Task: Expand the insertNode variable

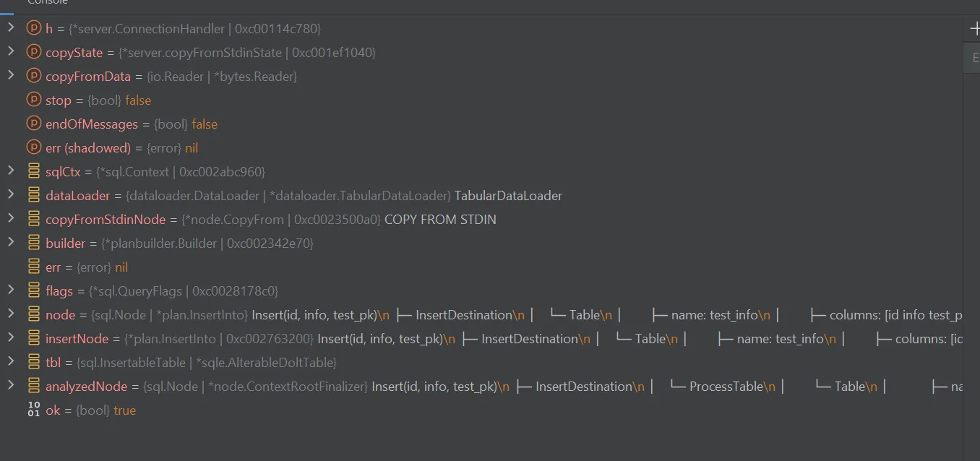Action: 10,338
